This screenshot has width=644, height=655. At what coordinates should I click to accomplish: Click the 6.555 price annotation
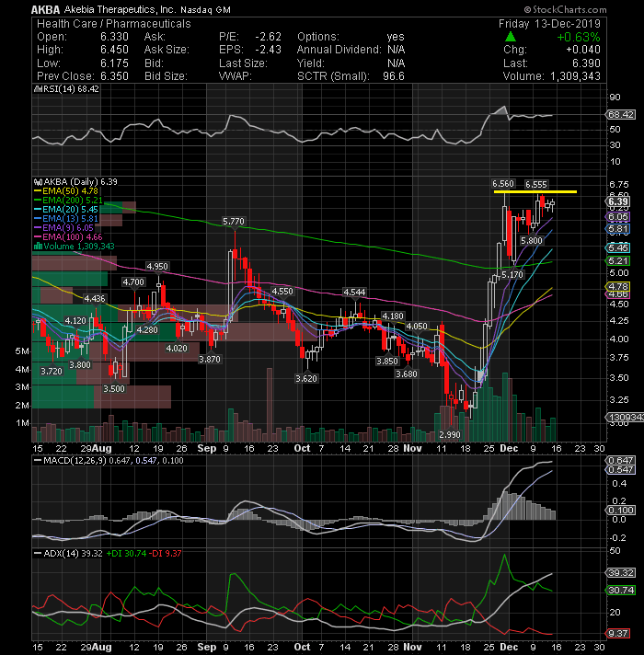pyautogui.click(x=535, y=185)
